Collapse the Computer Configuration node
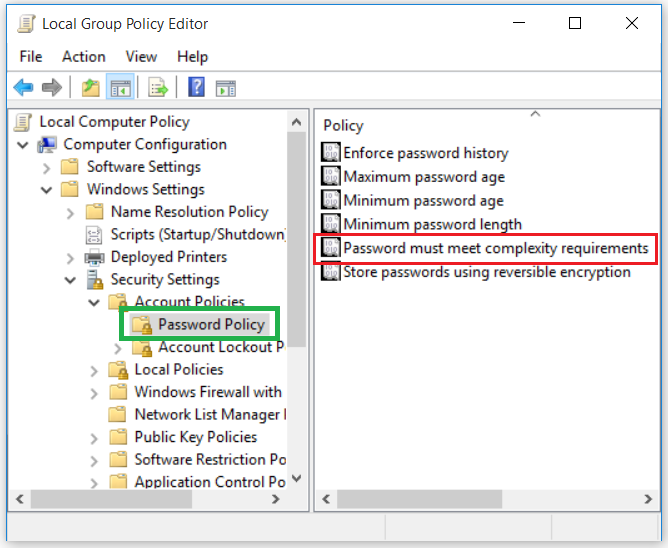This screenshot has width=668, height=548. pos(23,145)
